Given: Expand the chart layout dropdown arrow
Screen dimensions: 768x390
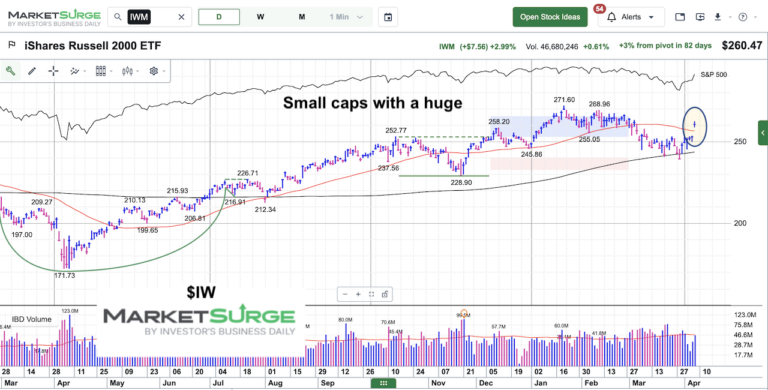Looking at the screenshot, I should pos(112,72).
